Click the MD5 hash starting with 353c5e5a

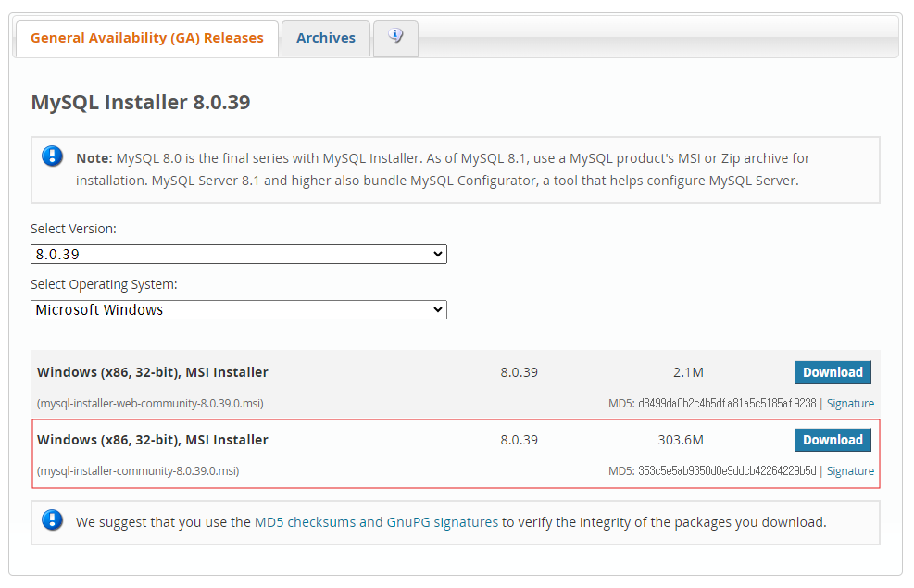[x=727, y=471]
